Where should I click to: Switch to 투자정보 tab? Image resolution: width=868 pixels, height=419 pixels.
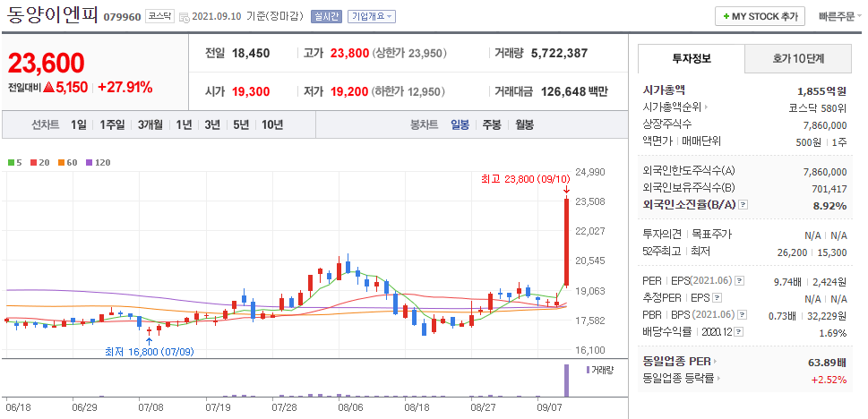pyautogui.click(x=692, y=59)
